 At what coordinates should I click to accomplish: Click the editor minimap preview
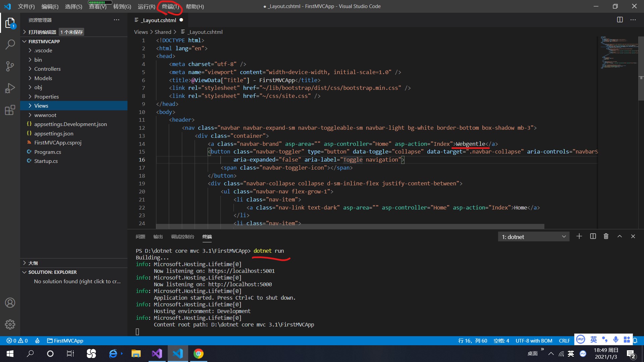619,52
